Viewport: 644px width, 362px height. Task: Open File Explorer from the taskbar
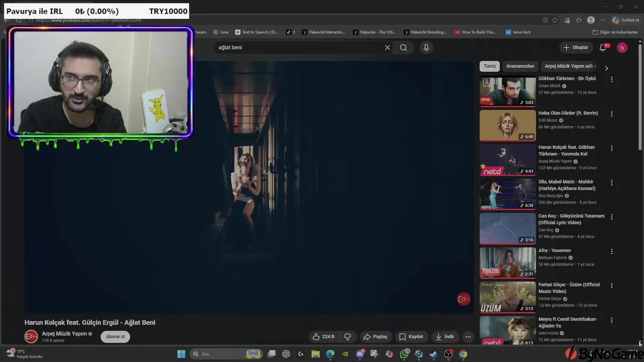pyautogui.click(x=315, y=354)
